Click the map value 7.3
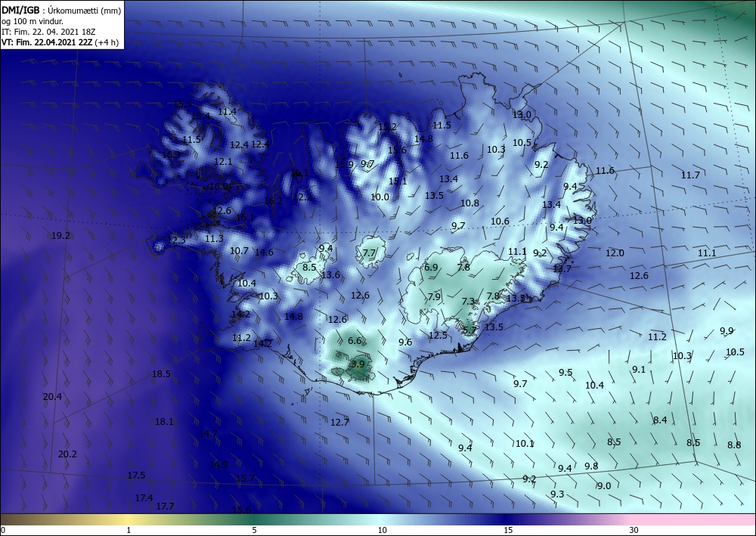The width and height of the screenshot is (756, 536). pos(468,301)
